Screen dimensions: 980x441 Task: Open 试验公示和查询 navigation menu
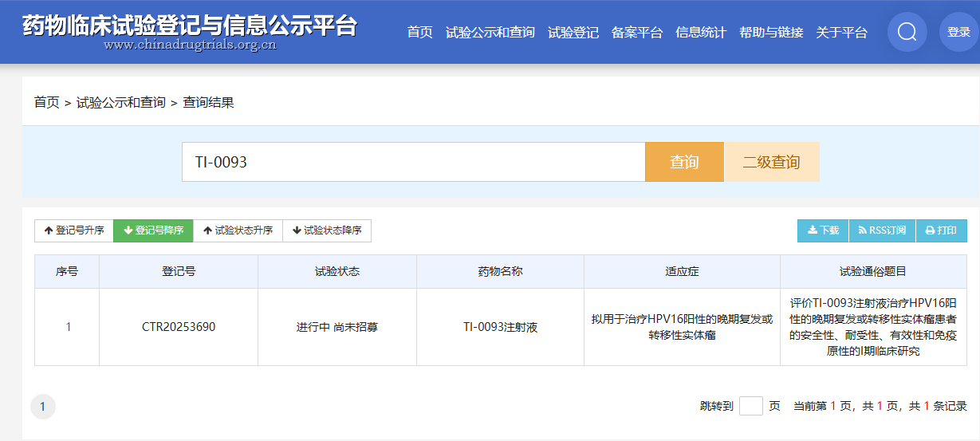[490, 33]
